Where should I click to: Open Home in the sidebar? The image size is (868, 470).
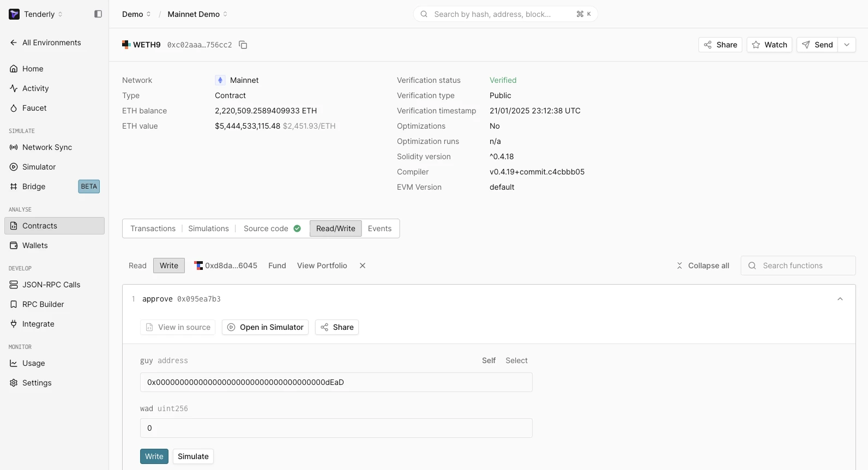[55, 69]
